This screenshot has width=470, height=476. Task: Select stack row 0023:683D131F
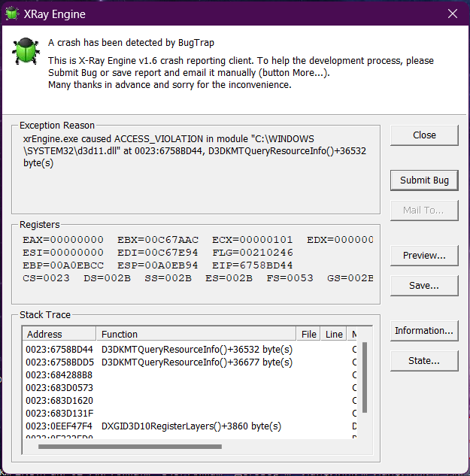coord(190,413)
